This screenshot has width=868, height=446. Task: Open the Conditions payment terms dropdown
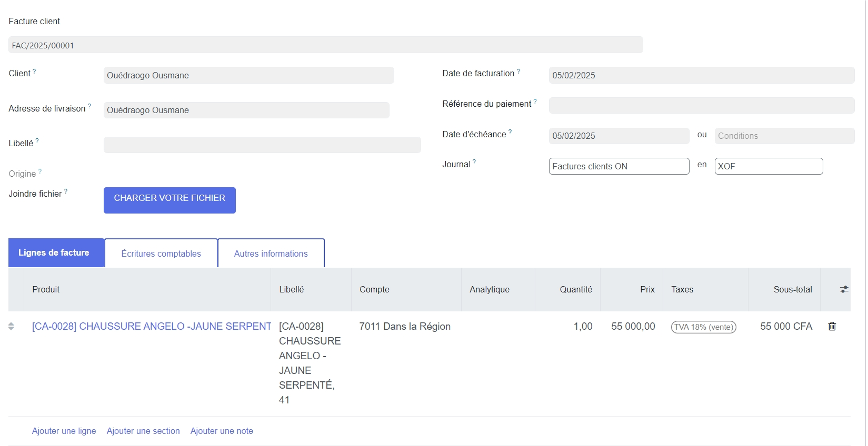click(x=784, y=136)
